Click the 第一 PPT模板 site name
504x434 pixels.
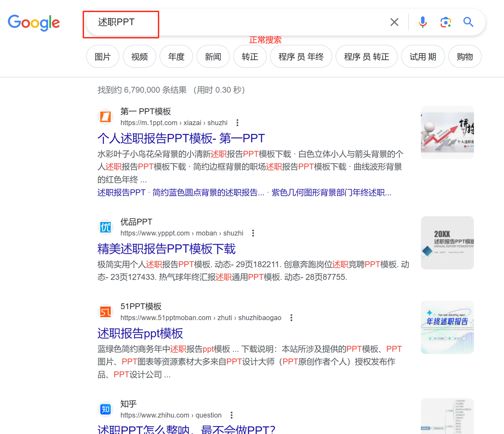click(x=146, y=111)
